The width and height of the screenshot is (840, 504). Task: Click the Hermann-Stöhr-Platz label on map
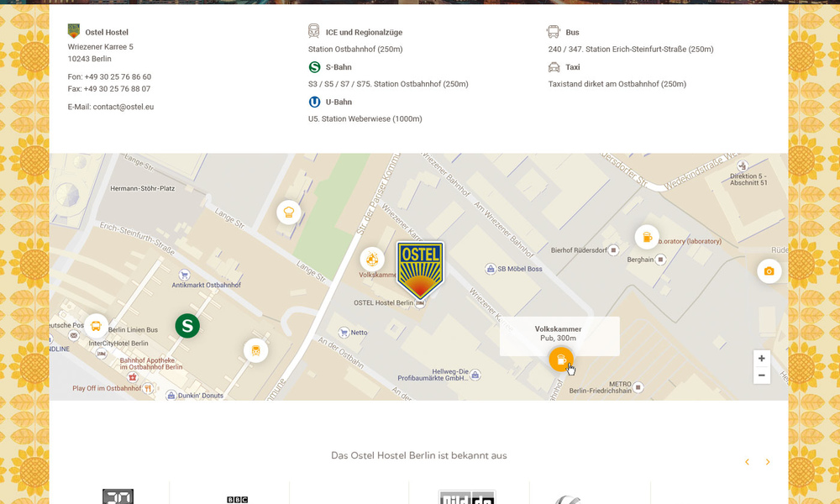(143, 188)
